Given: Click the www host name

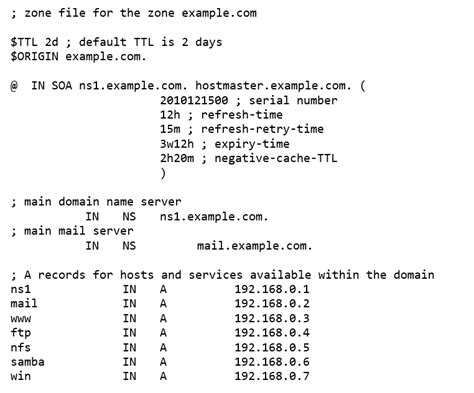Looking at the screenshot, I should point(21,318).
